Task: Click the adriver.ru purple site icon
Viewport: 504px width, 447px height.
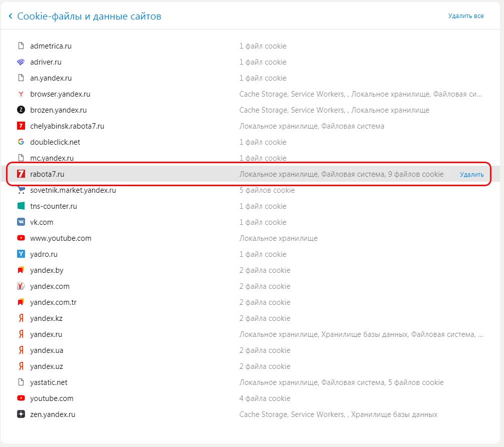Action: 21,62
